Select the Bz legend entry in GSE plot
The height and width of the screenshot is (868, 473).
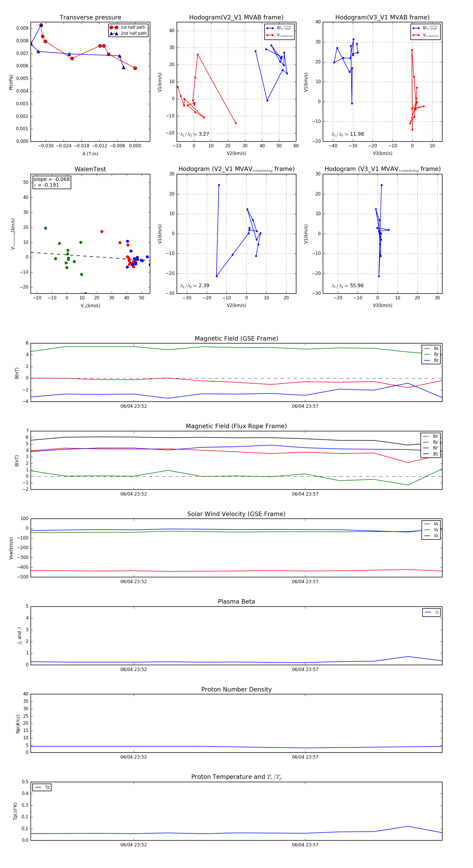(x=431, y=361)
